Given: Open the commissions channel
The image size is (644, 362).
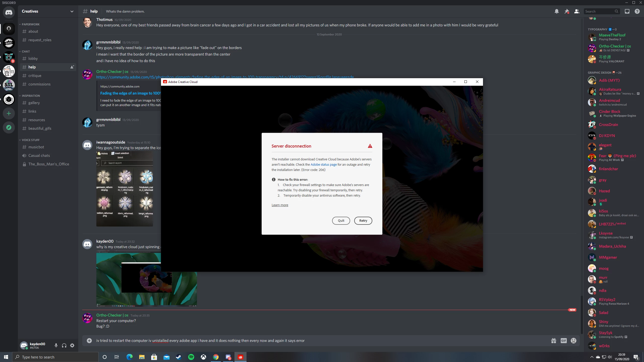Looking at the screenshot, I should click(39, 84).
